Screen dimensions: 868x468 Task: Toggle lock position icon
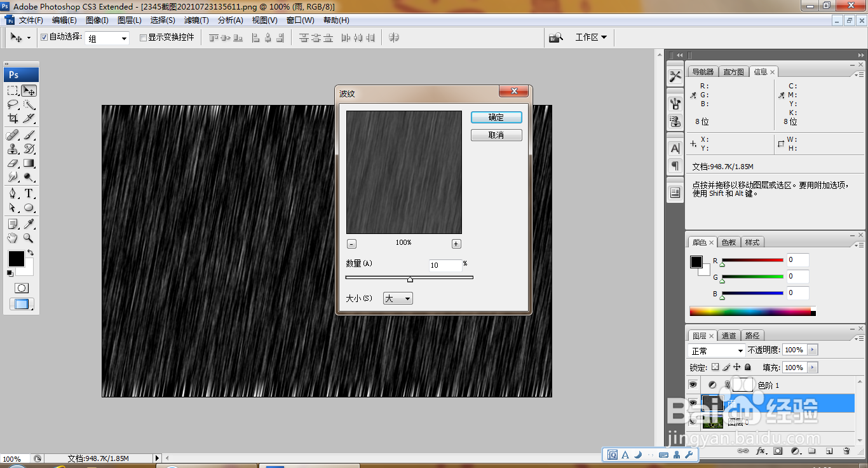pos(737,368)
